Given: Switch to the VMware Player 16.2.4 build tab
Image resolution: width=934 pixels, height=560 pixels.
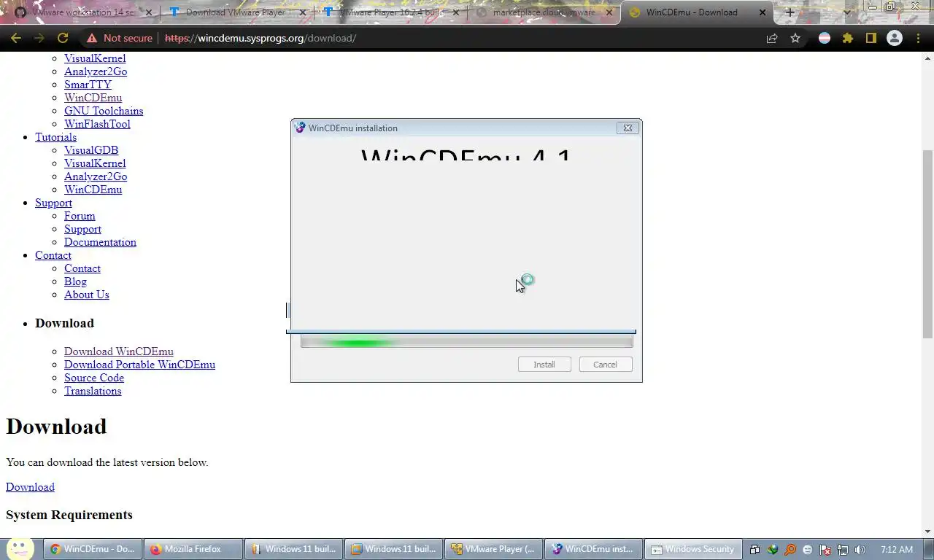Looking at the screenshot, I should click(x=390, y=12).
